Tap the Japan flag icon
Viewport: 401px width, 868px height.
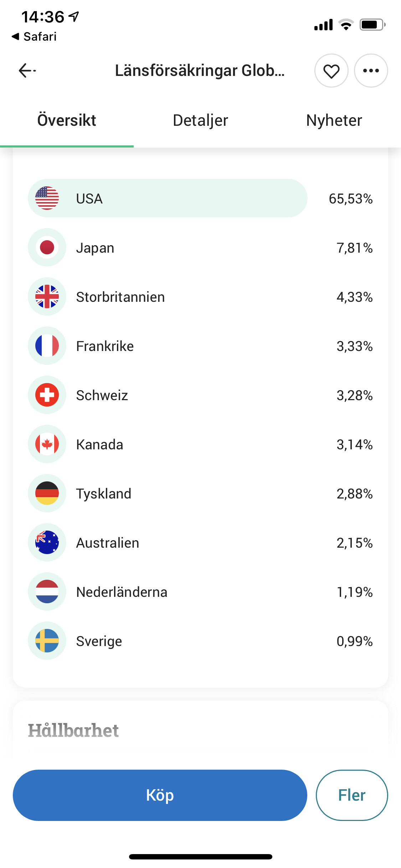47,247
